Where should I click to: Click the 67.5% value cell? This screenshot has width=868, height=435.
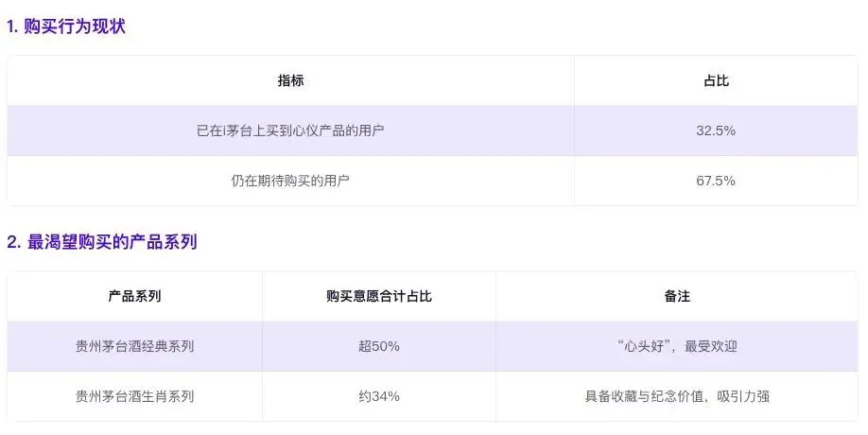[716, 180]
